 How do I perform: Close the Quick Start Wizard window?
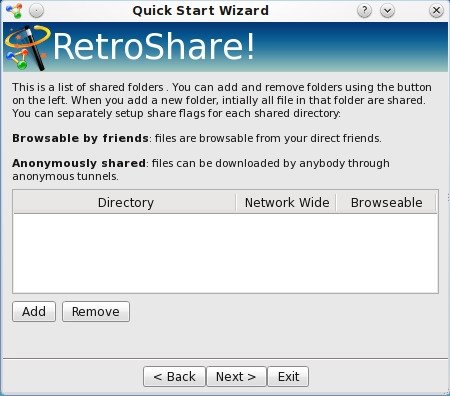[436, 11]
